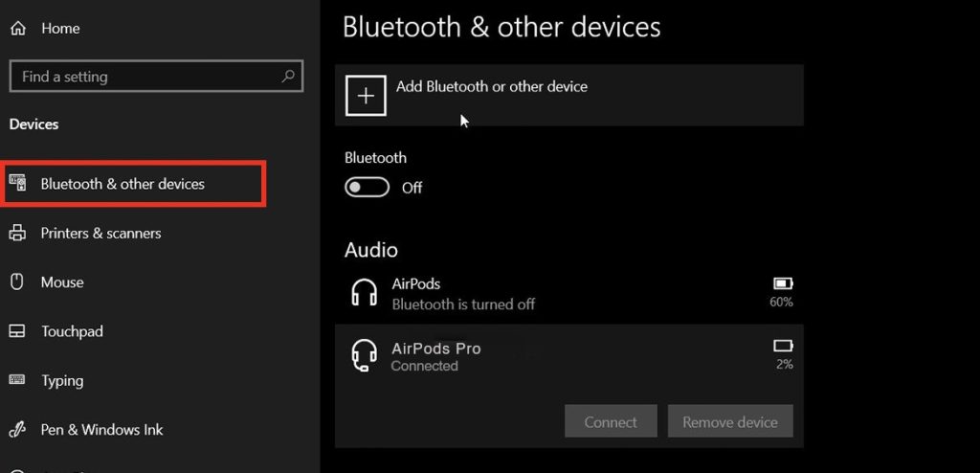Screen dimensions: 980x473
Task: Go to Pen & Windows Ink settings
Action: tap(101, 430)
